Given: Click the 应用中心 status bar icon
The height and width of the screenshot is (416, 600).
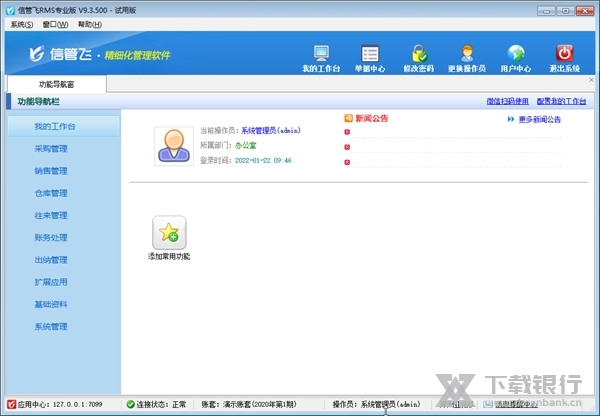Looking at the screenshot, I should (x=11, y=404).
